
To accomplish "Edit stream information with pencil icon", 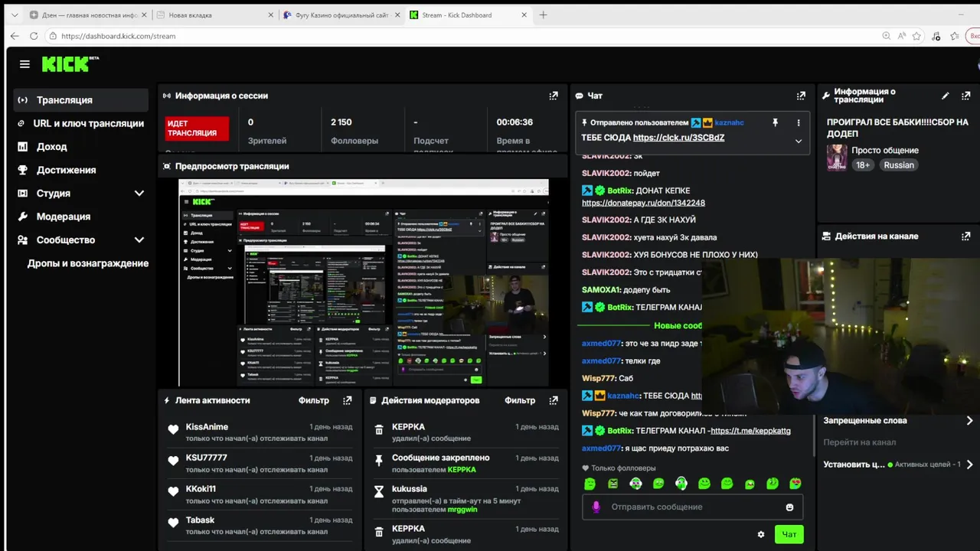I will pyautogui.click(x=946, y=96).
